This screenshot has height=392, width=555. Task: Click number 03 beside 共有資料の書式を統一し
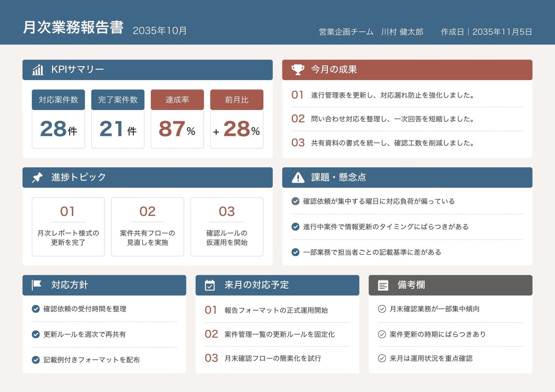click(x=298, y=143)
